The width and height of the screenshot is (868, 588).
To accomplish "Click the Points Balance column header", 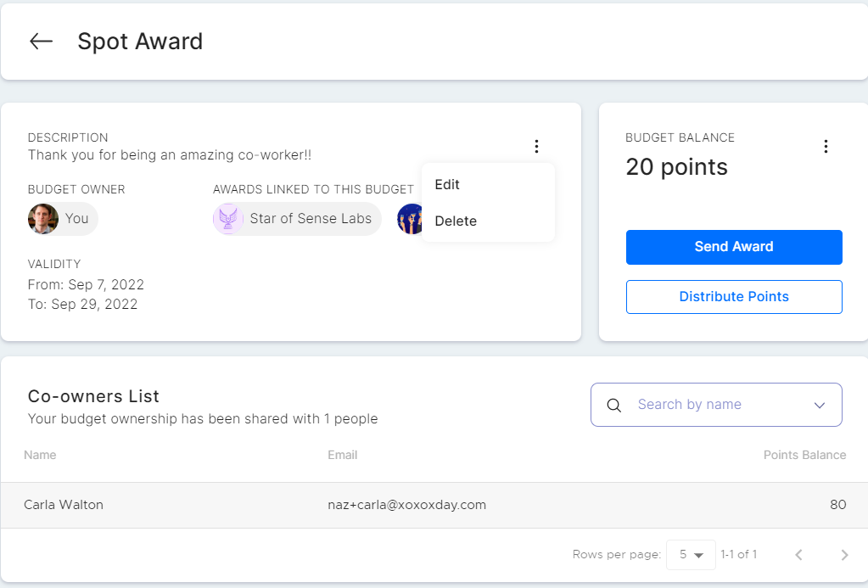I will click(804, 455).
